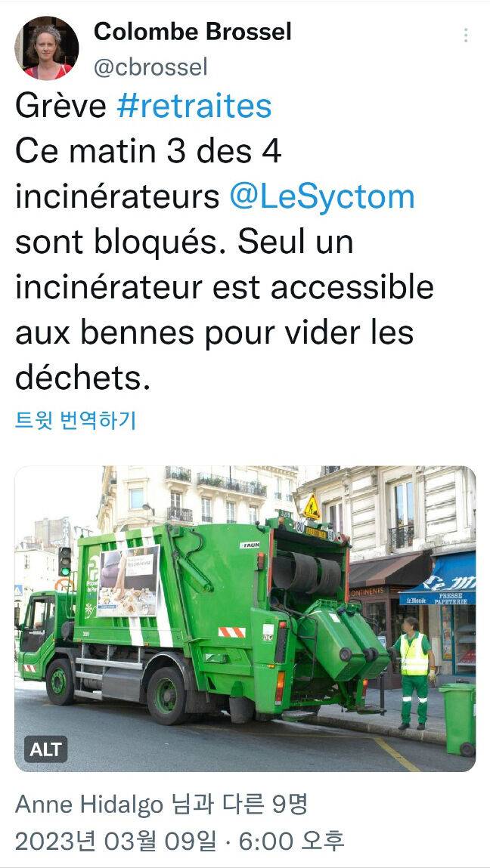The height and width of the screenshot is (868, 490).
Task: Open the green garbage truck photo
Action: [x=245, y=619]
